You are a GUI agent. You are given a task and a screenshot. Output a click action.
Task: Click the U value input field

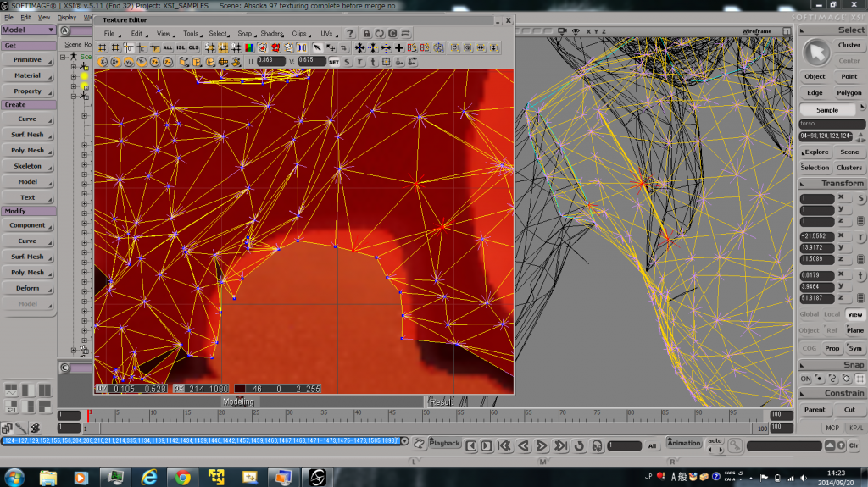[x=270, y=61]
